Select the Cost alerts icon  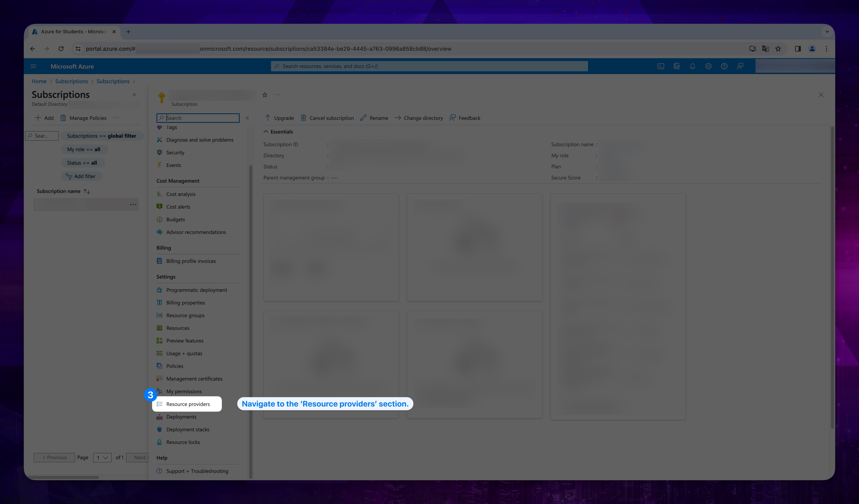point(159,206)
